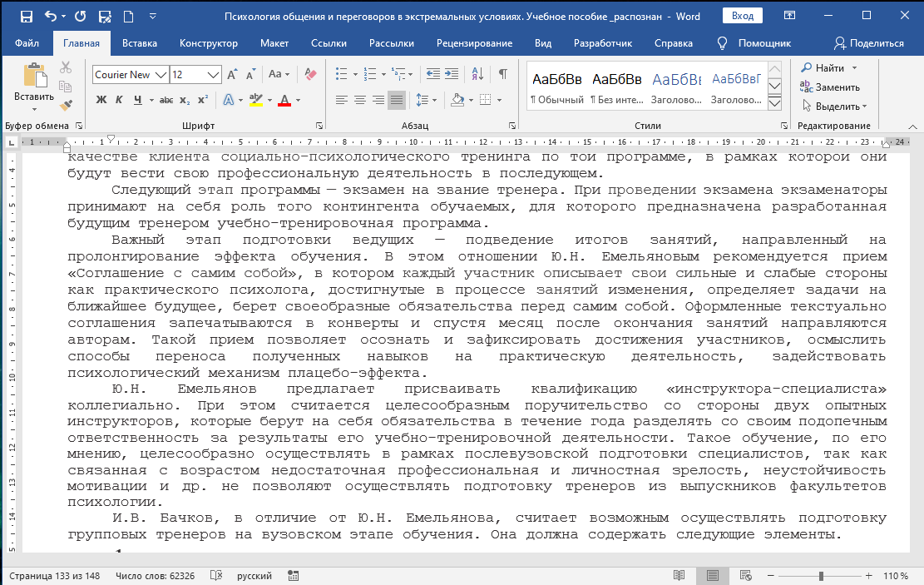The width and height of the screenshot is (924, 585).
Task: Toggle bold formatting (Ж)
Action: (x=101, y=100)
